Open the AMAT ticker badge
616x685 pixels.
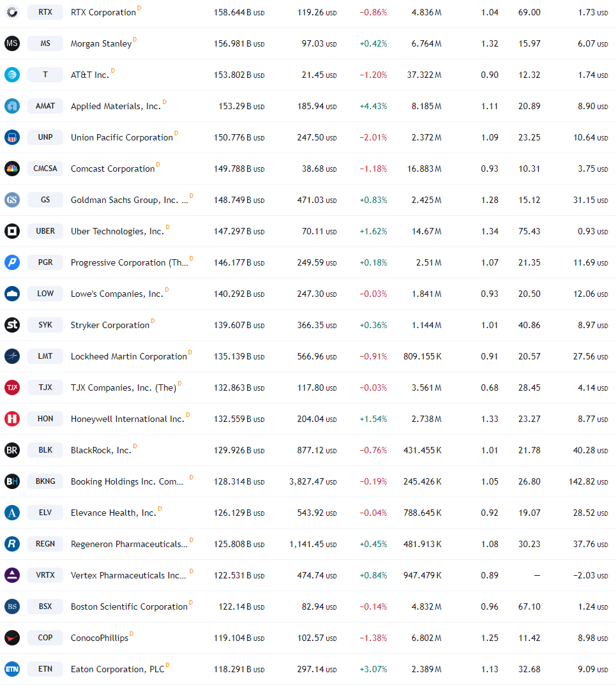pos(45,106)
